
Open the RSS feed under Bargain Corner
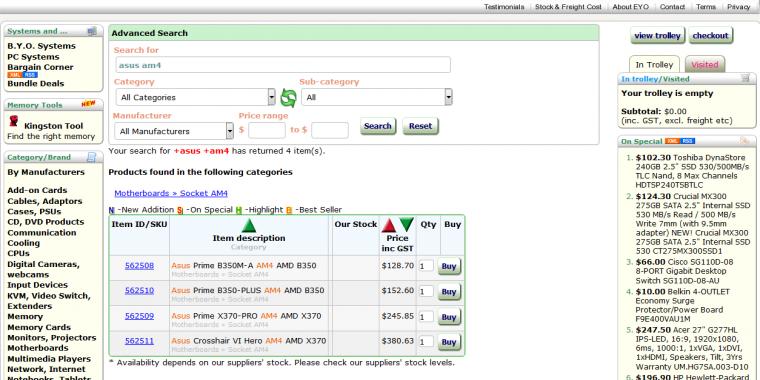[x=30, y=75]
